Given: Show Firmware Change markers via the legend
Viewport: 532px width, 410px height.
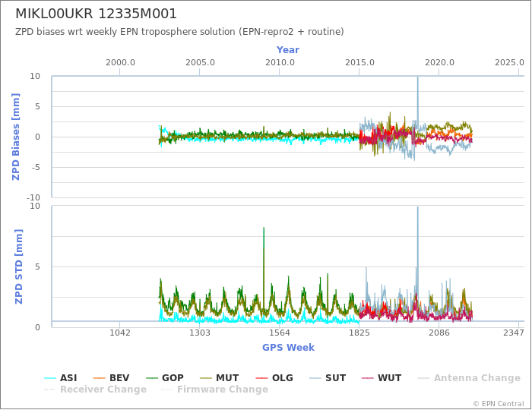Looking at the screenshot, I should [x=215, y=389].
